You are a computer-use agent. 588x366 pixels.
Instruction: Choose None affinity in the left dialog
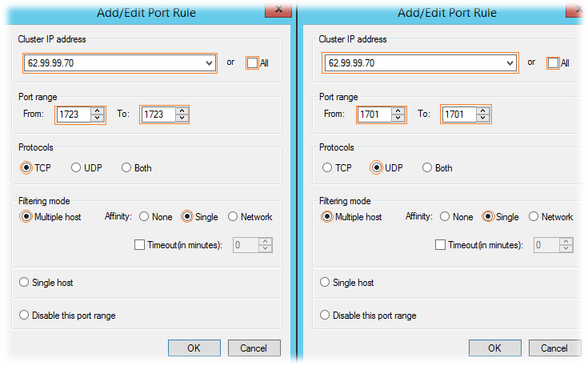(144, 216)
